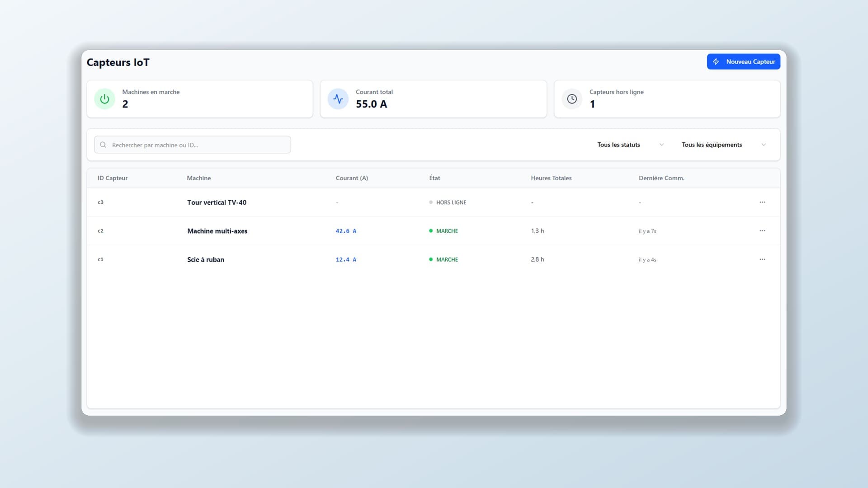Select the Machine multi-axes name
The image size is (868, 488).
217,231
